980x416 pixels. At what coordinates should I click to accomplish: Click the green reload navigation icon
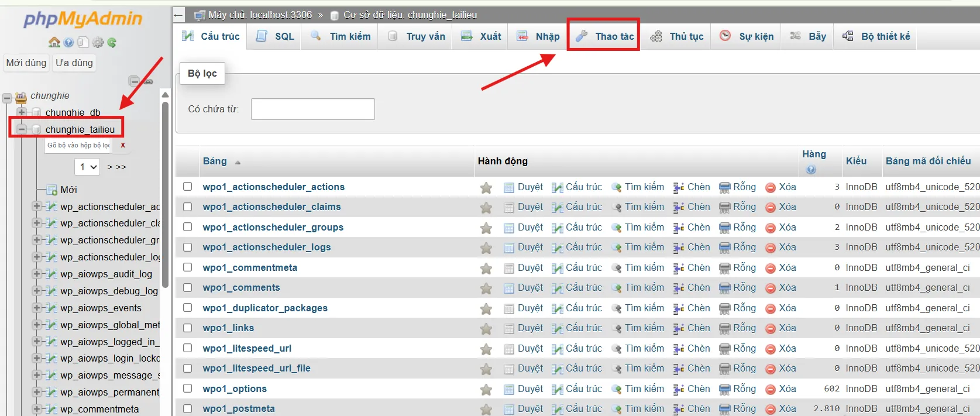point(112,42)
